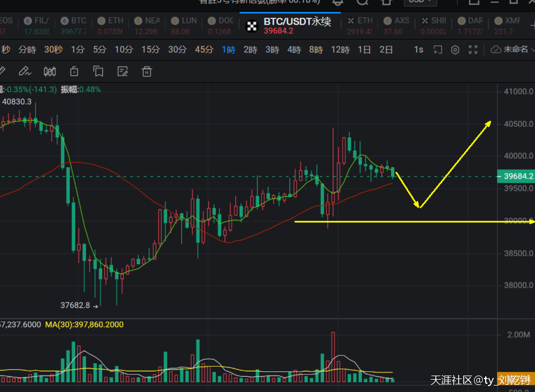The height and width of the screenshot is (392, 535).
Task: Click the add chart window icon
Action: tap(437, 50)
